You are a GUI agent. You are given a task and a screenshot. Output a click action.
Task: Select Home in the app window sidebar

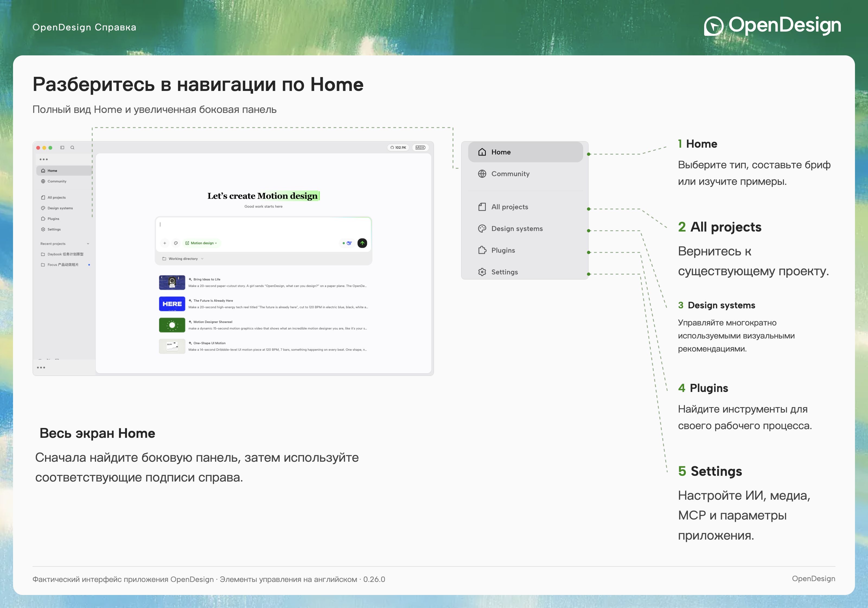[x=64, y=171]
